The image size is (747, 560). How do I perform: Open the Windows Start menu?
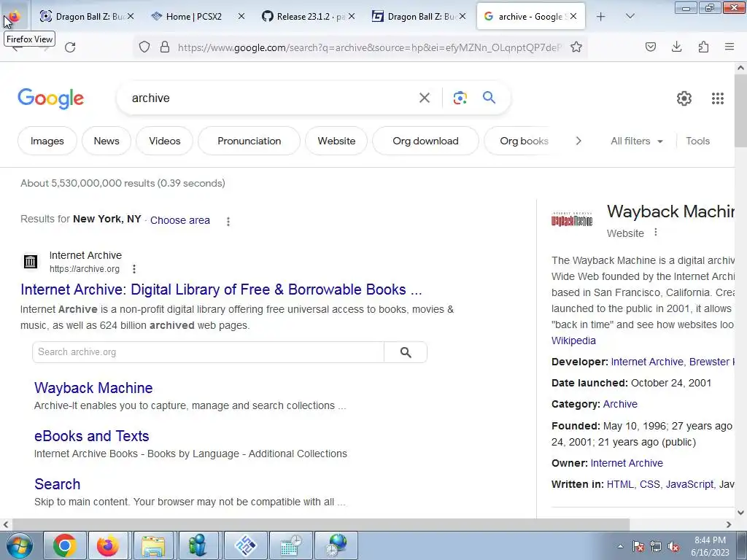coord(19,545)
